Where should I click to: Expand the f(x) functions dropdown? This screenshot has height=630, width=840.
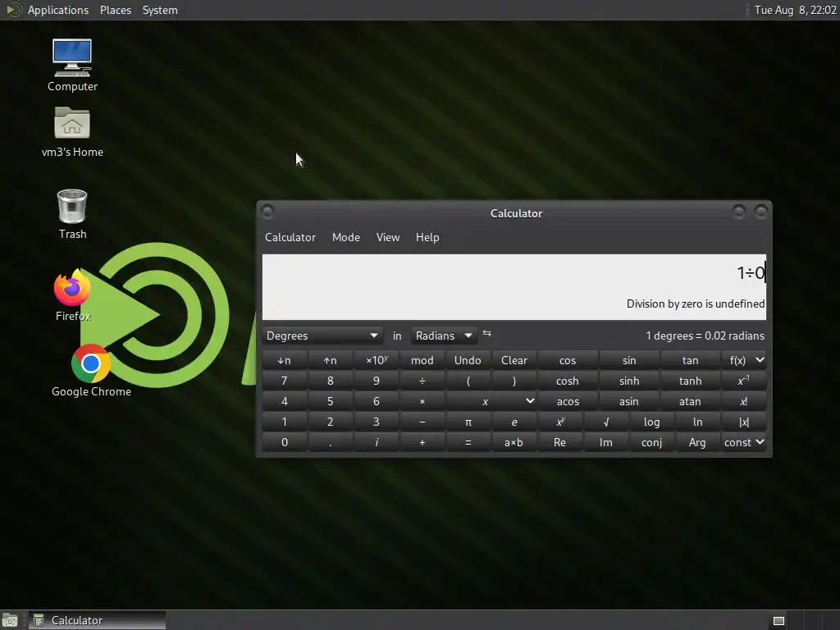coord(743,361)
